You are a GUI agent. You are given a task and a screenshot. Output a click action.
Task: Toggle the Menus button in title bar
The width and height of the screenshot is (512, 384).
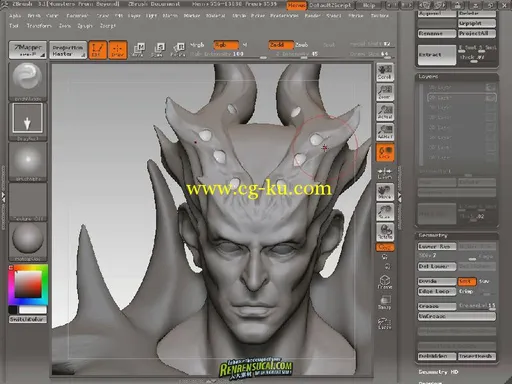point(296,5)
